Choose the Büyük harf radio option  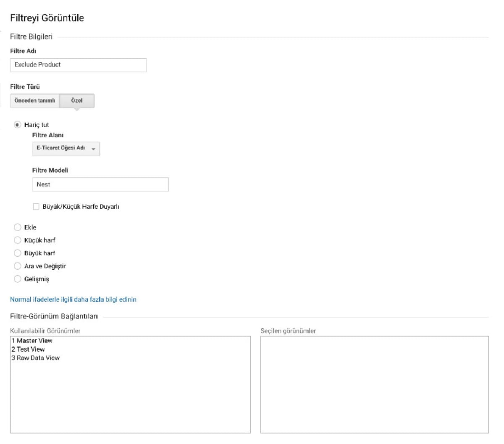(17, 253)
